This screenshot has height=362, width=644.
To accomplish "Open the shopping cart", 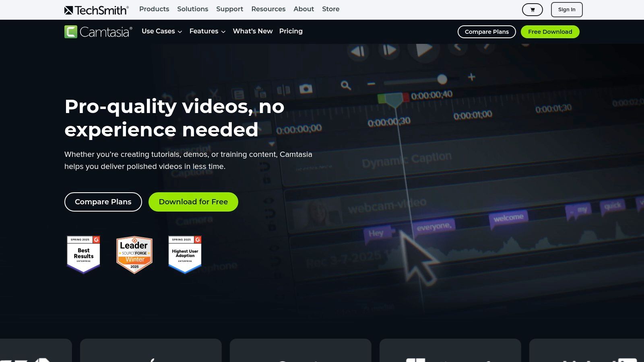I will [x=532, y=9].
